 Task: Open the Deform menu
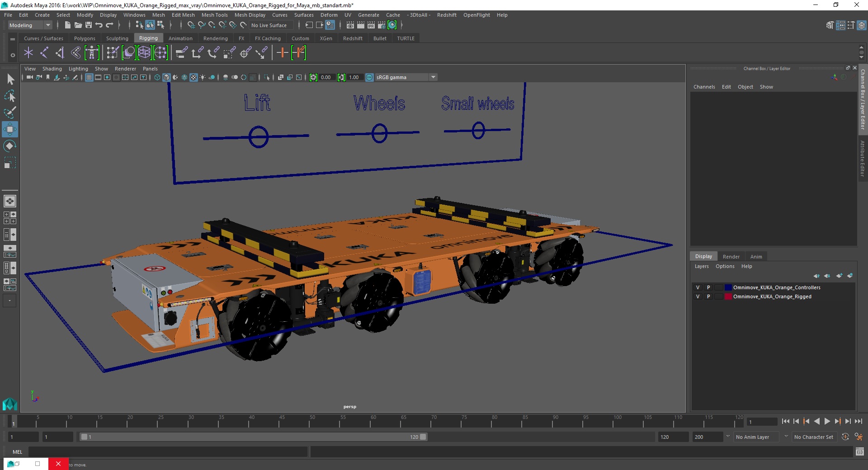click(x=329, y=15)
